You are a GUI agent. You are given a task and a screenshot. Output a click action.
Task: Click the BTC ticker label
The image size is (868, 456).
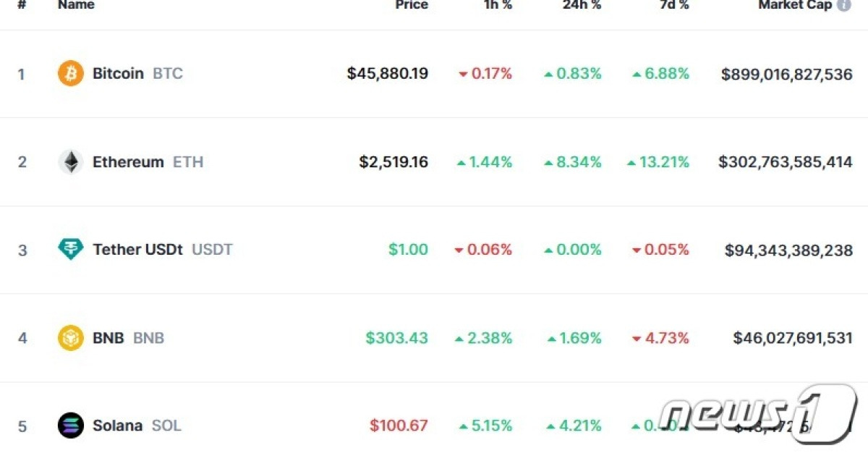[168, 73]
